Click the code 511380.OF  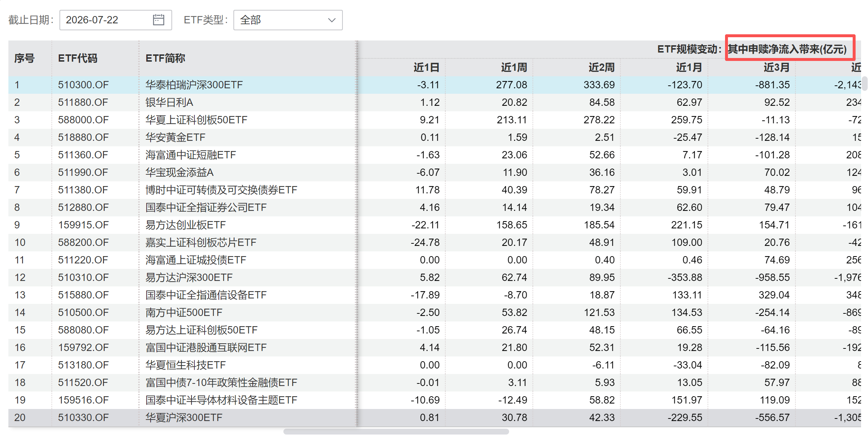click(x=83, y=190)
